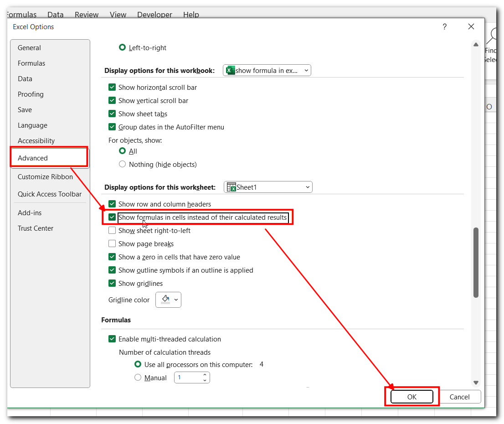The height and width of the screenshot is (424, 504).
Task: Click the vertical scrollbar thumb in options
Action: [476, 263]
